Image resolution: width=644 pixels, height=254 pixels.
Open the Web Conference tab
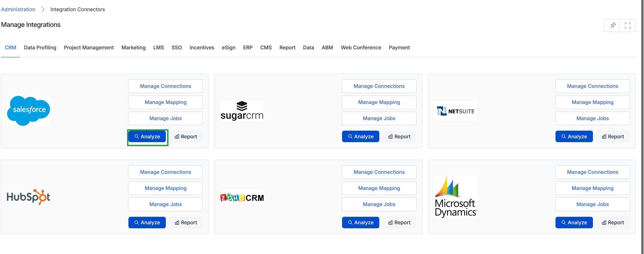point(361,47)
